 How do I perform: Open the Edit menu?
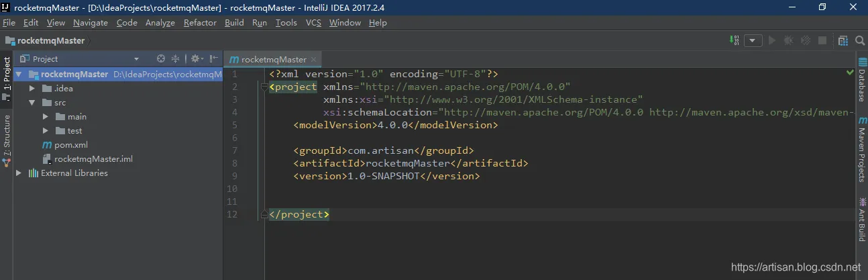31,23
